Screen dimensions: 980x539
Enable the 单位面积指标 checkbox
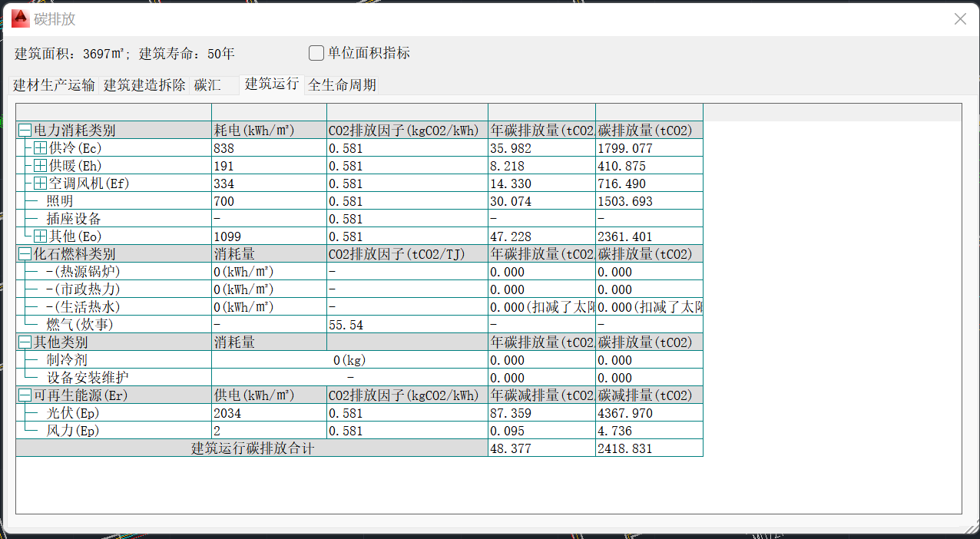coord(316,53)
